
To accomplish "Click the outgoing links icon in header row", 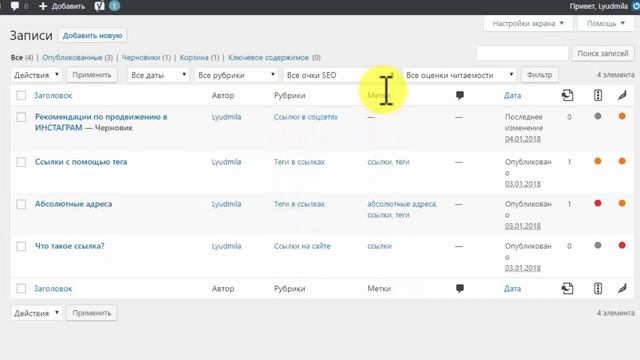I will pos(567,95).
